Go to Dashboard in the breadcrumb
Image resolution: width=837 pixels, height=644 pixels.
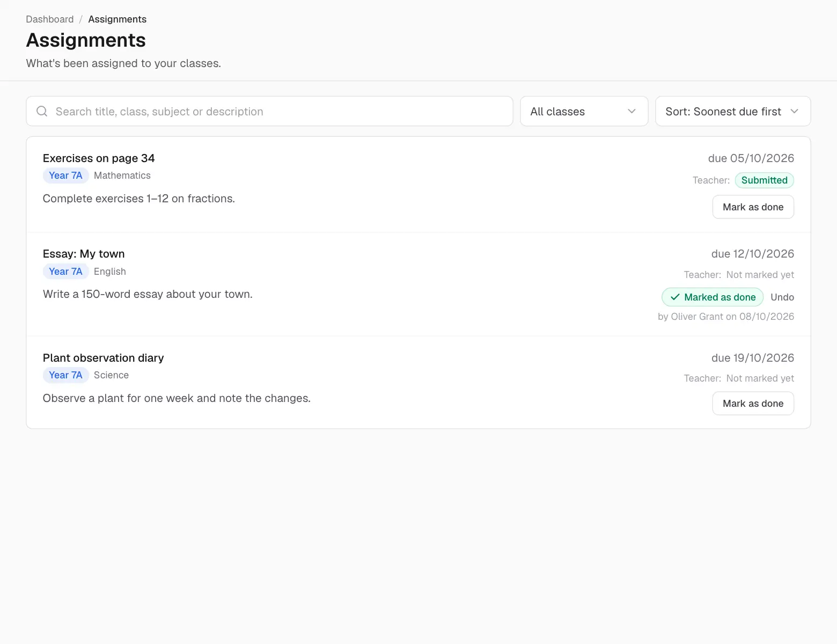pyautogui.click(x=50, y=19)
